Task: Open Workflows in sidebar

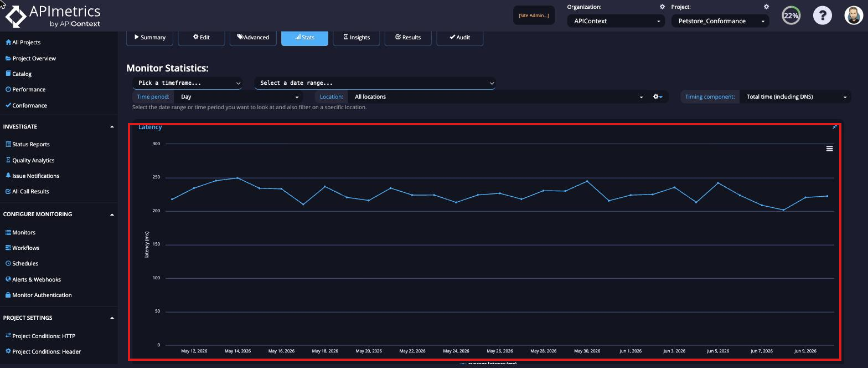Action: click(x=22, y=248)
